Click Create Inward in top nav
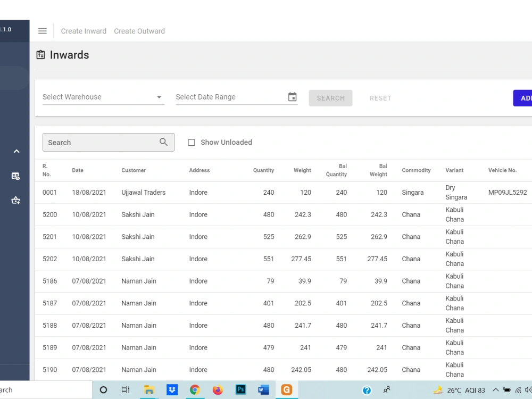532x399 pixels. point(84,31)
